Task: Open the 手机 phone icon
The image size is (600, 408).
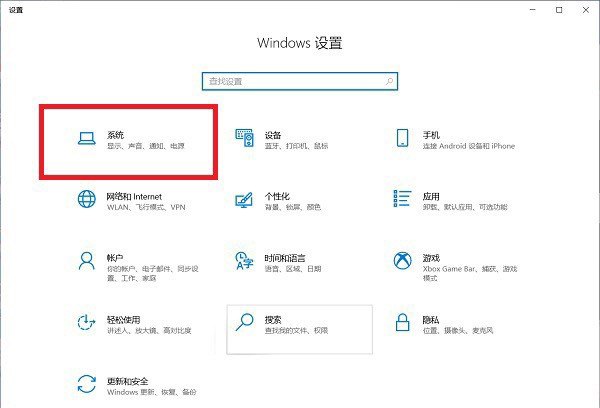Action: pyautogui.click(x=402, y=138)
